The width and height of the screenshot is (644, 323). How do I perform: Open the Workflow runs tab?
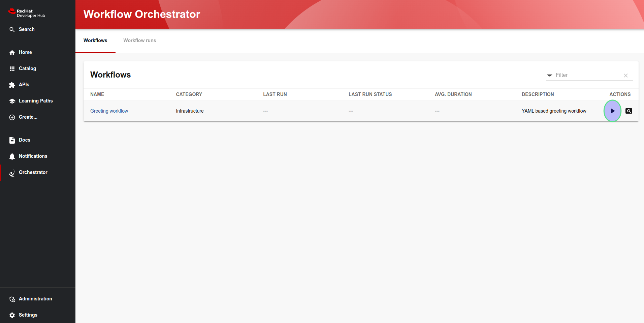tap(140, 40)
